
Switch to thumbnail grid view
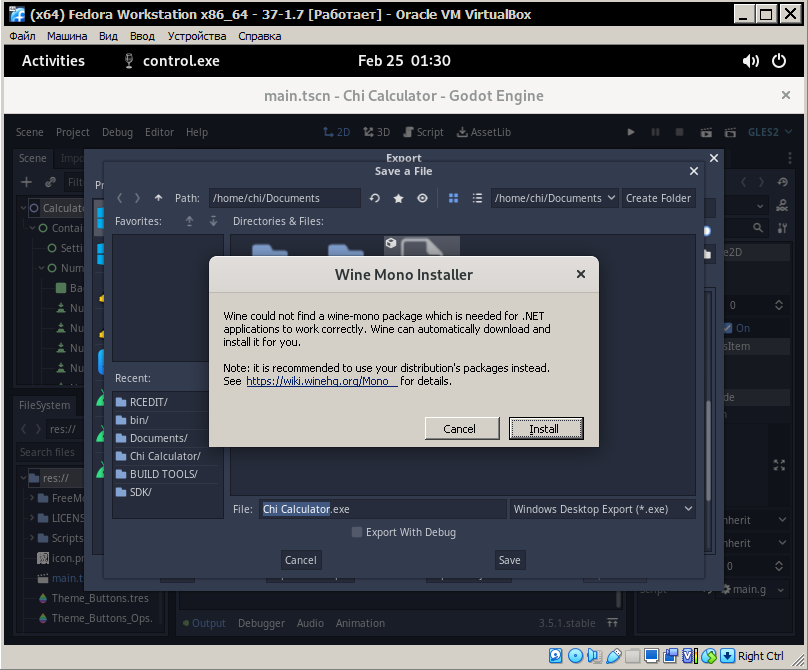453,198
